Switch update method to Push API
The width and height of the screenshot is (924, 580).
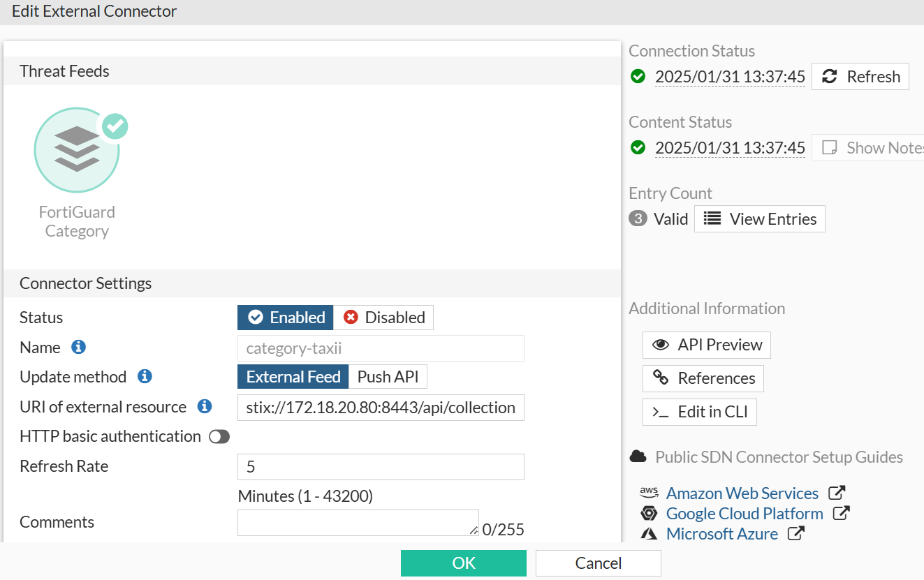(x=387, y=376)
